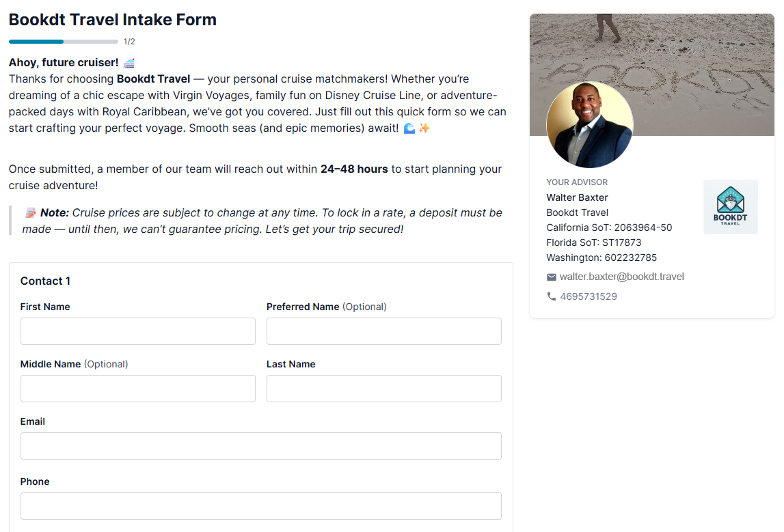
Task: Click the phone handset icon
Action: (551, 296)
